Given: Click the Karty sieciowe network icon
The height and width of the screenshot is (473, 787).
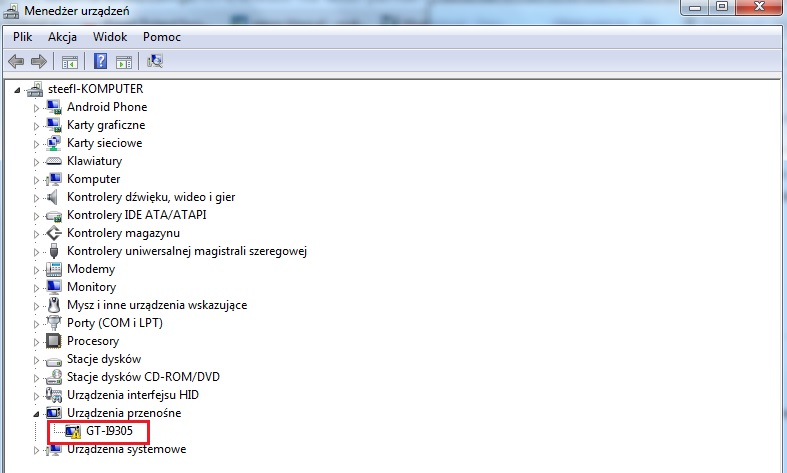Looking at the screenshot, I should click(x=54, y=143).
